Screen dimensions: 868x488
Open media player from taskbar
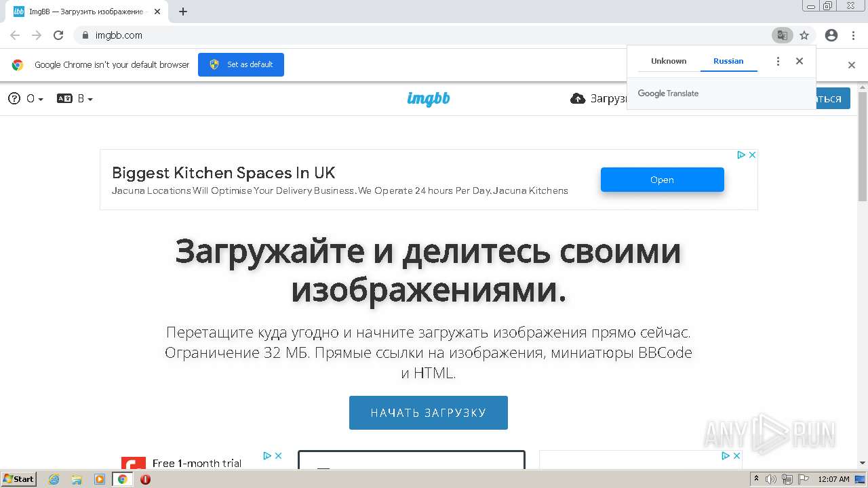pyautogui.click(x=100, y=479)
